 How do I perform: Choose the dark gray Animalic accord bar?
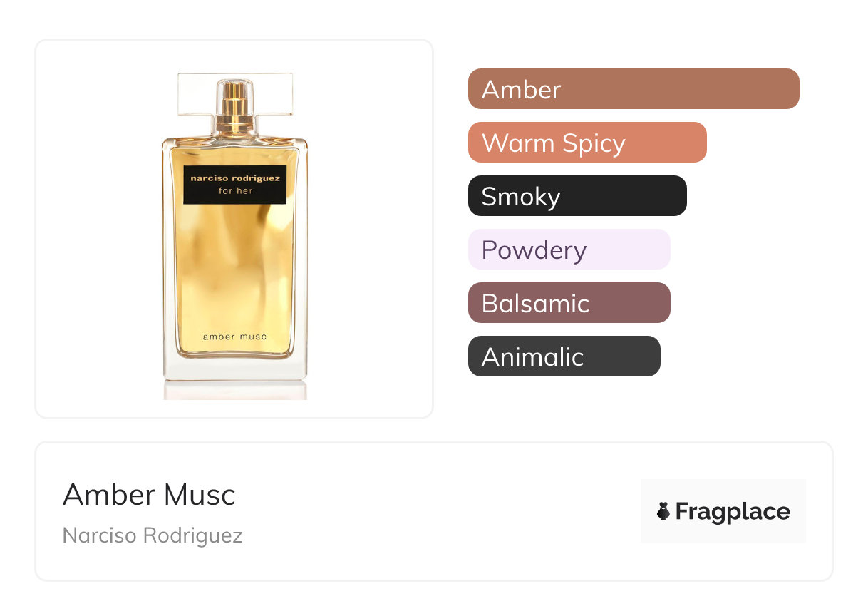pos(564,356)
